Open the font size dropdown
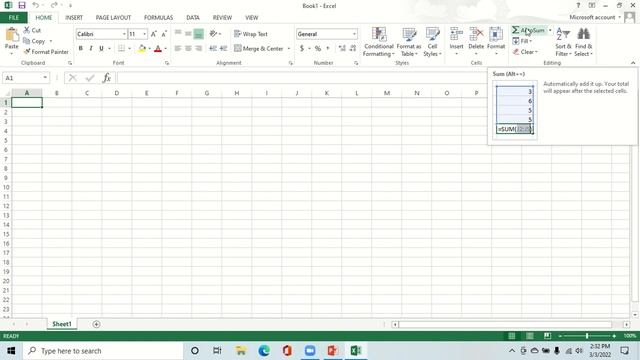The image size is (640, 360). 144,34
